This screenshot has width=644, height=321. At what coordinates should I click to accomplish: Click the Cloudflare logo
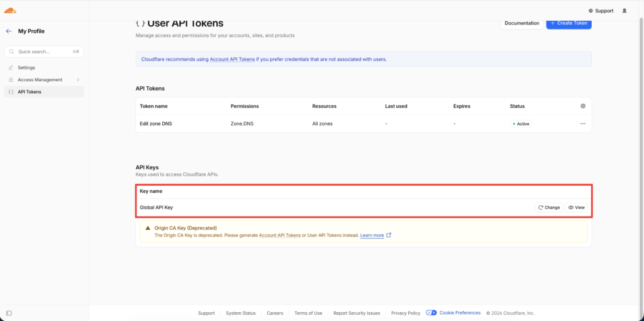(10, 11)
